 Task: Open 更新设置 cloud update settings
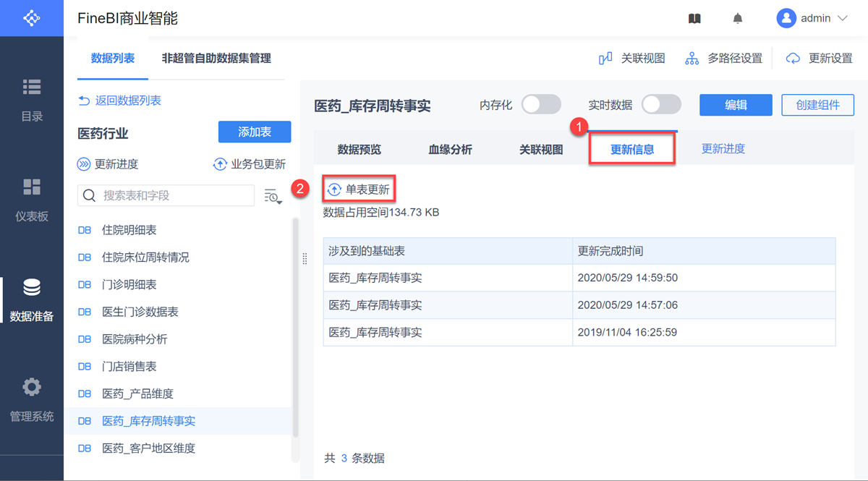coord(793,59)
